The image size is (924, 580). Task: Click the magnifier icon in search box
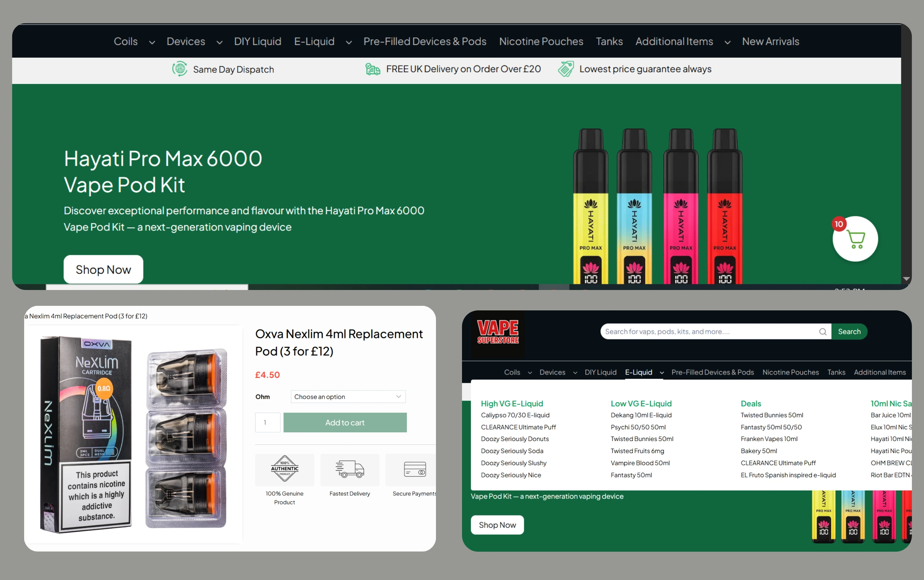pos(822,332)
